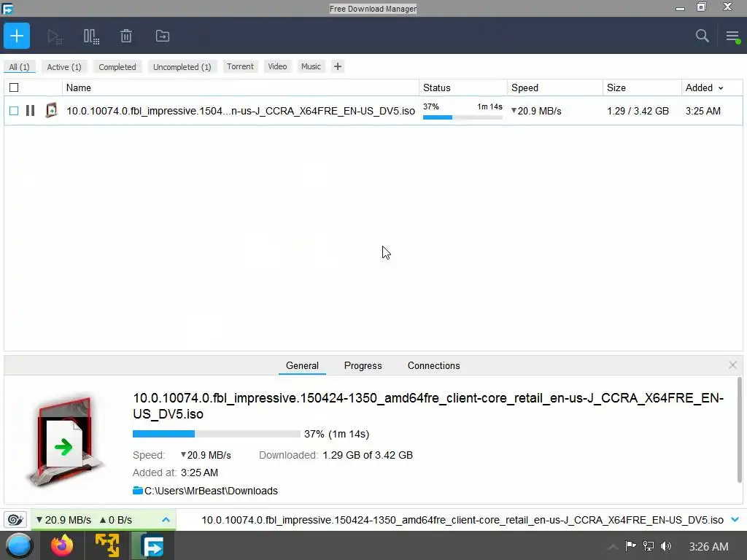
Task: Open the hamburger main menu
Action: pos(732,36)
